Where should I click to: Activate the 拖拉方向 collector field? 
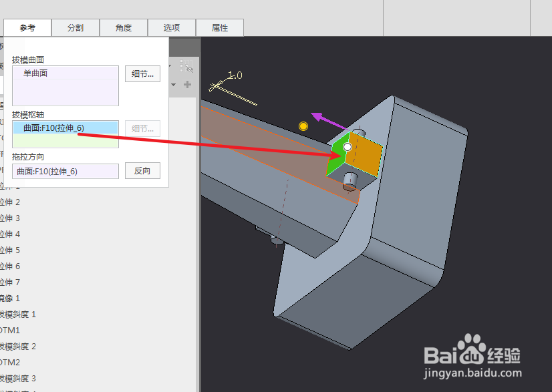(x=65, y=172)
